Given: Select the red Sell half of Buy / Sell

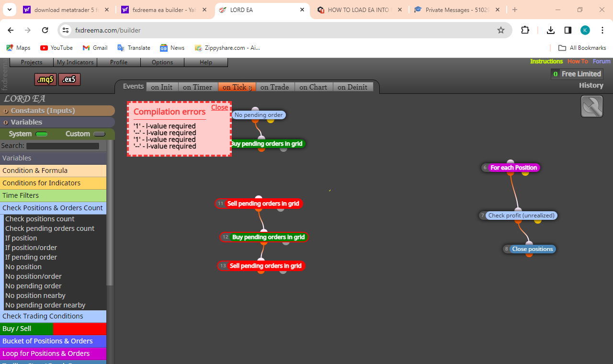Looking at the screenshot, I should [x=80, y=329].
